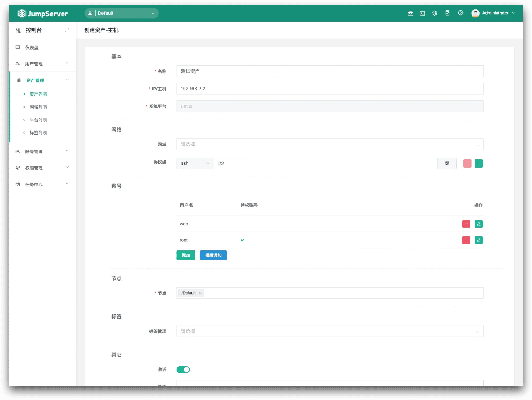Click the root username cell
The height and width of the screenshot is (400, 532).
click(x=184, y=240)
